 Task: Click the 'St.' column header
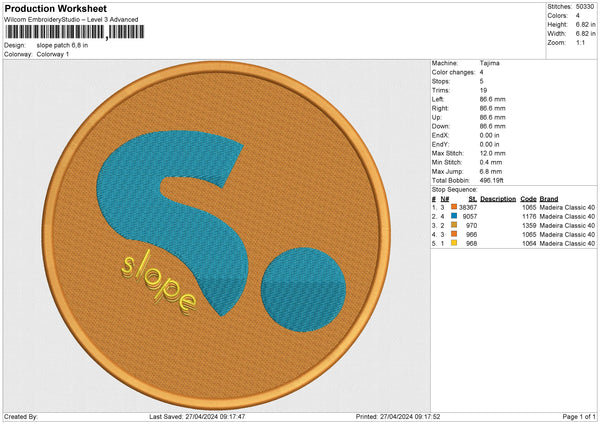[472, 198]
